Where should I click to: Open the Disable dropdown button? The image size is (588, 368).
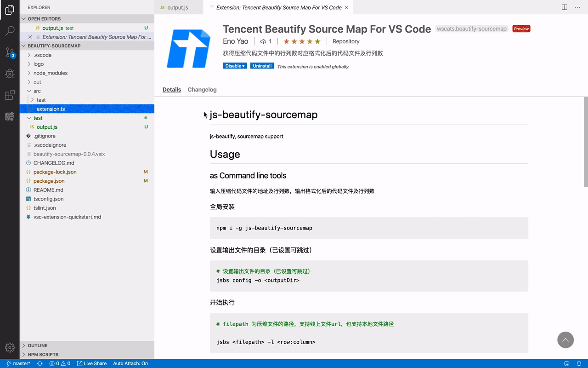235,66
